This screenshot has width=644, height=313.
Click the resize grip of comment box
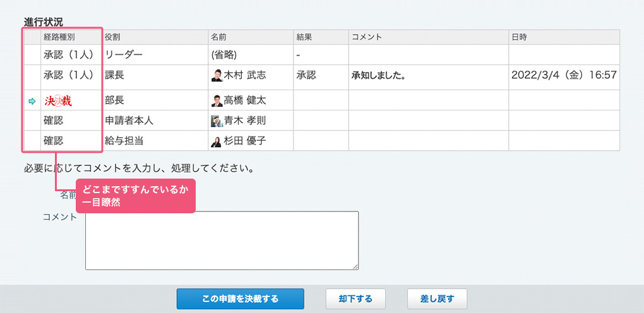(x=355, y=267)
